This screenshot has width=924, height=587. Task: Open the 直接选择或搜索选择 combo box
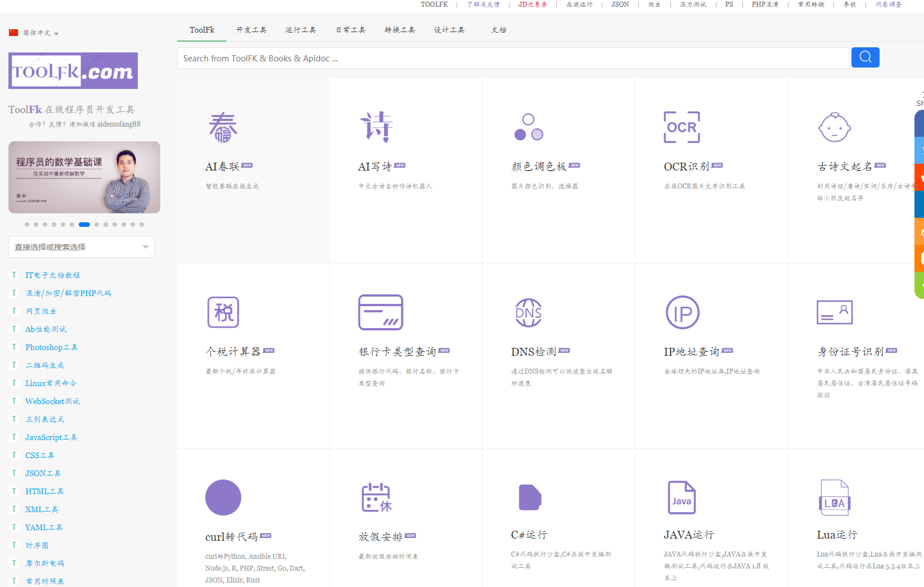pos(82,247)
